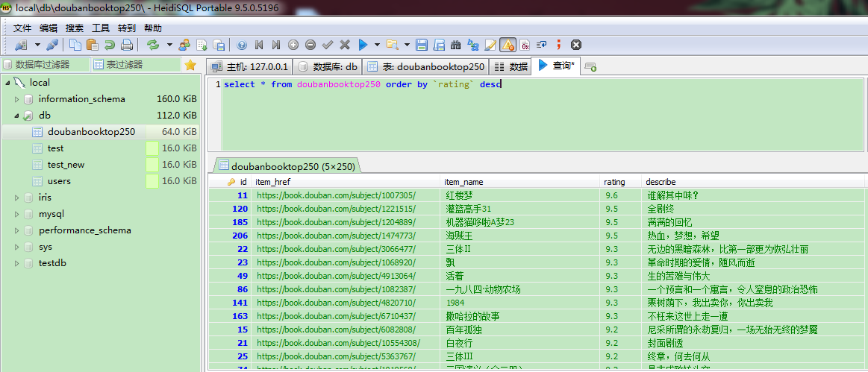
Task: Select the doubanbooktop250 (5×250) result tab
Action: pyautogui.click(x=287, y=165)
